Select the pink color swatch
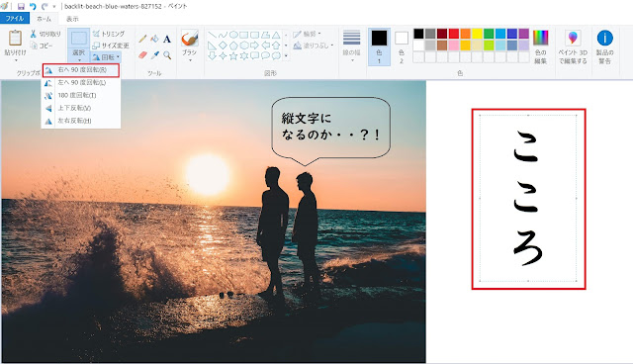This screenshot has width=633, height=364. [x=454, y=45]
